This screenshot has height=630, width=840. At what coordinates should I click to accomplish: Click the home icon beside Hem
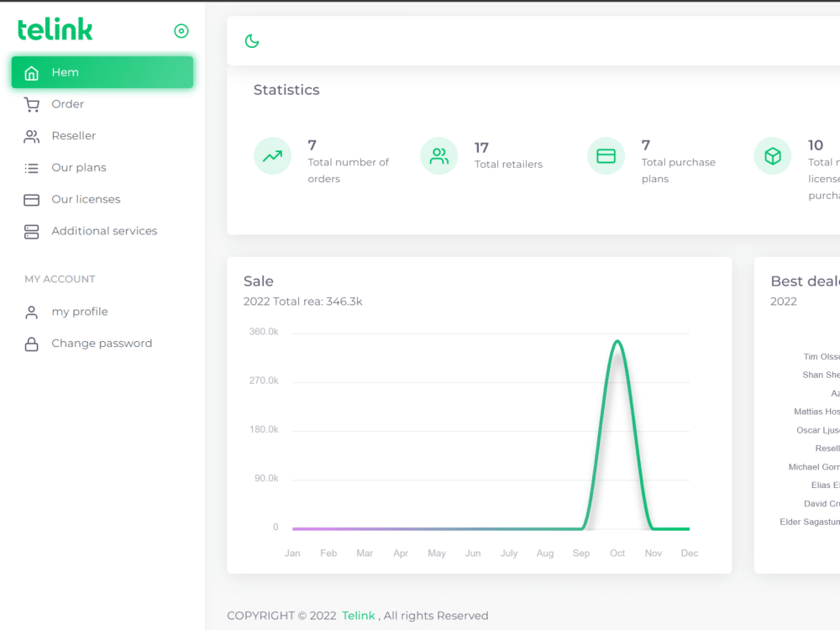pos(32,73)
